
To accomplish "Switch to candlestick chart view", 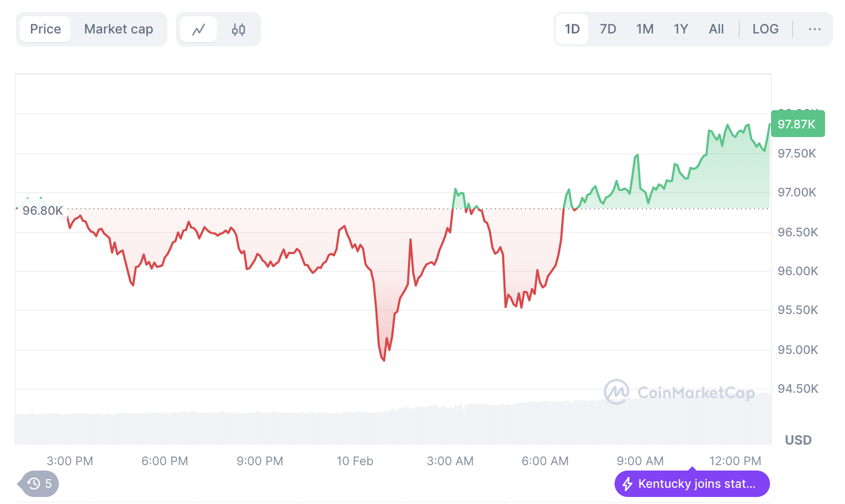I will 238,29.
